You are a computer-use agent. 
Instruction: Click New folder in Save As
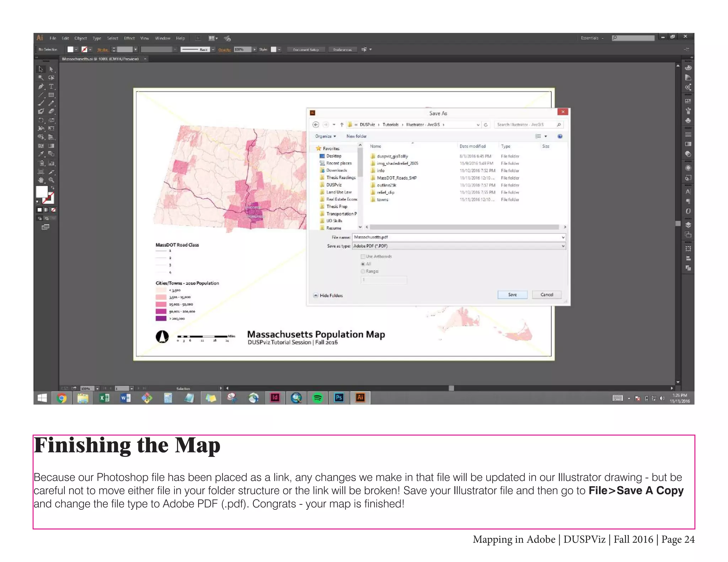click(356, 136)
